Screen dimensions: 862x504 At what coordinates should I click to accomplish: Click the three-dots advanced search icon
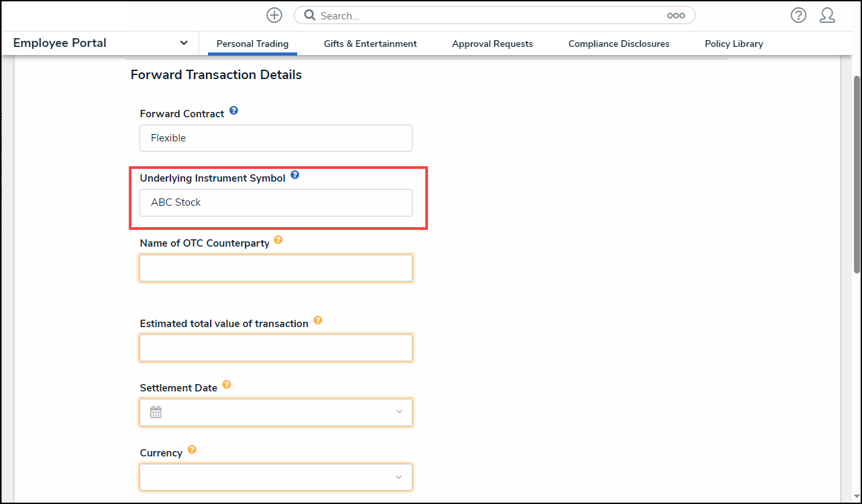(x=676, y=15)
